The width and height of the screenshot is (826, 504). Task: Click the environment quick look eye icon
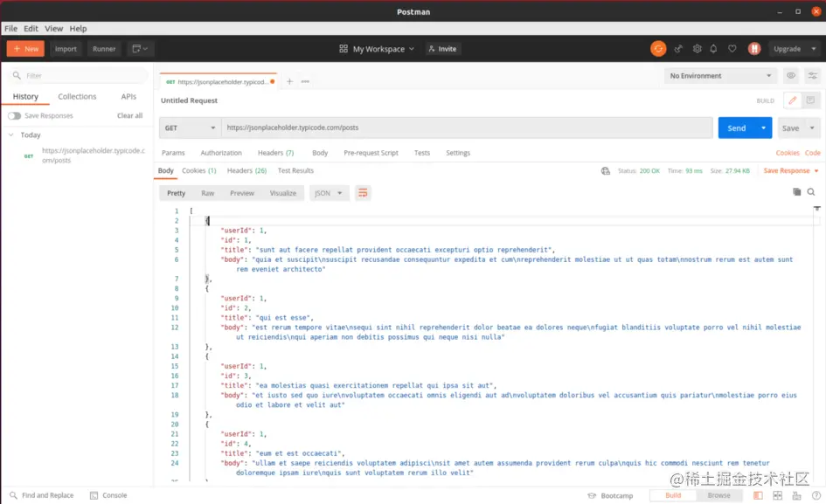point(791,75)
